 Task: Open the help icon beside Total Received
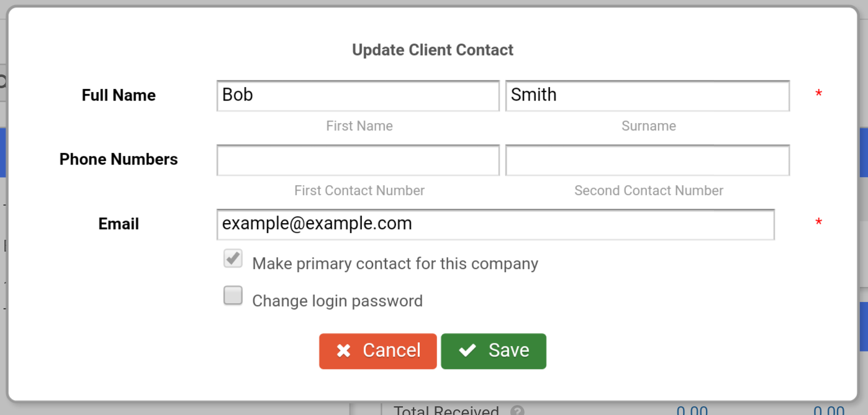coord(517,411)
